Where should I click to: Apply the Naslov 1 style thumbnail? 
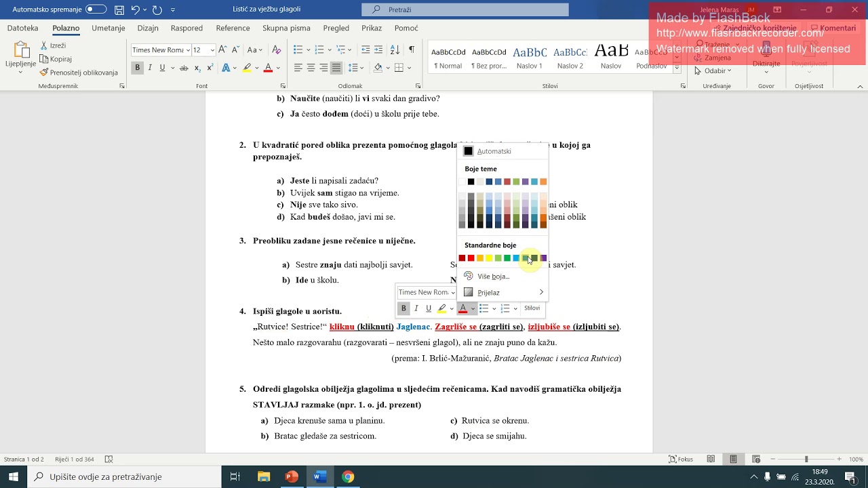click(x=530, y=58)
